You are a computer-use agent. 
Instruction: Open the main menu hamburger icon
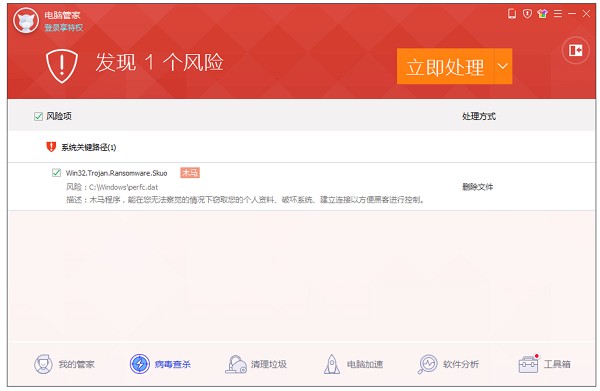(558, 14)
